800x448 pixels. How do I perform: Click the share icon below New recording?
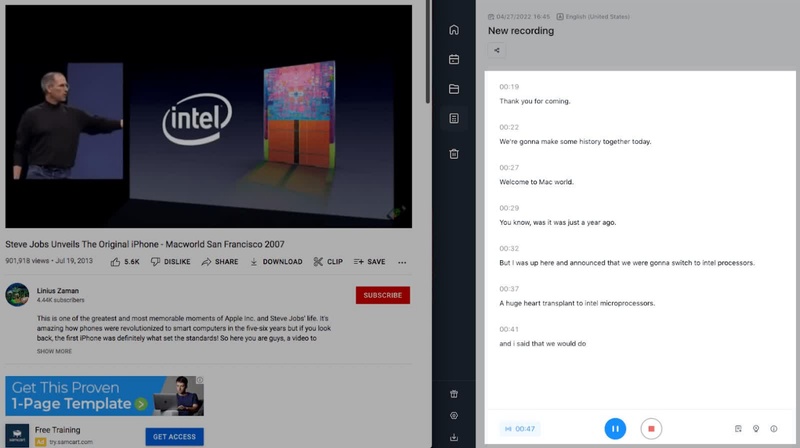pyautogui.click(x=497, y=51)
